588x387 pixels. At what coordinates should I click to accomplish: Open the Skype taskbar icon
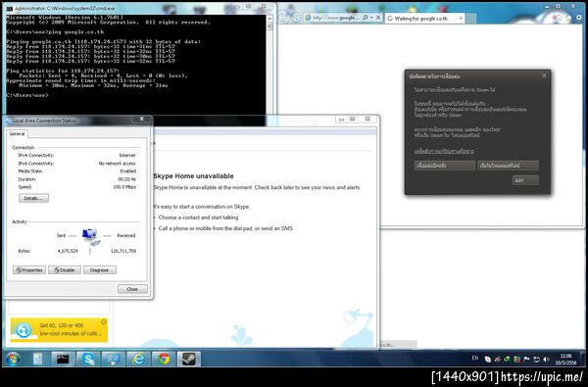tap(88, 360)
